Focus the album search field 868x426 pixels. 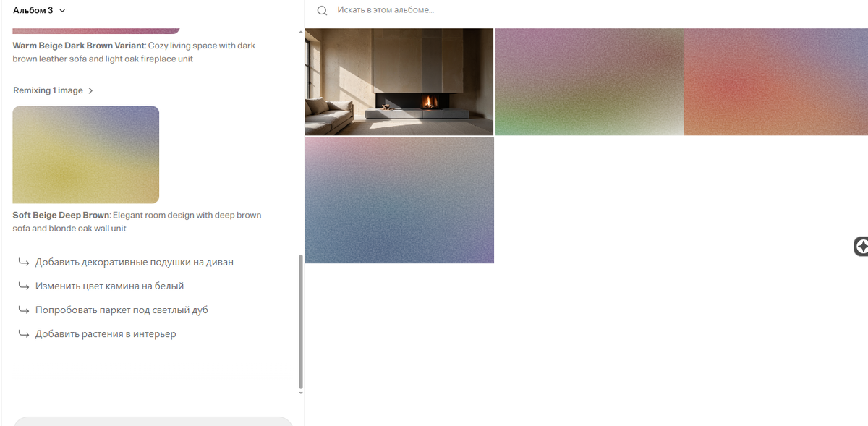coord(386,10)
